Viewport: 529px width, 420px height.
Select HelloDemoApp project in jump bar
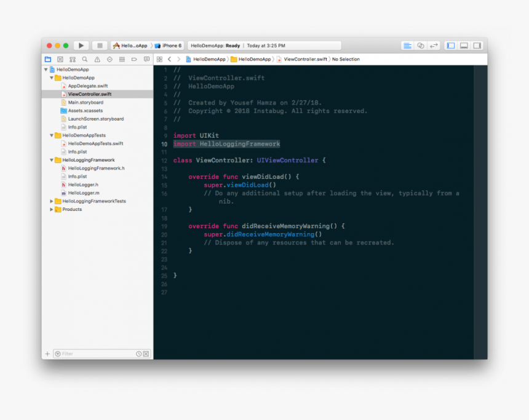205,60
